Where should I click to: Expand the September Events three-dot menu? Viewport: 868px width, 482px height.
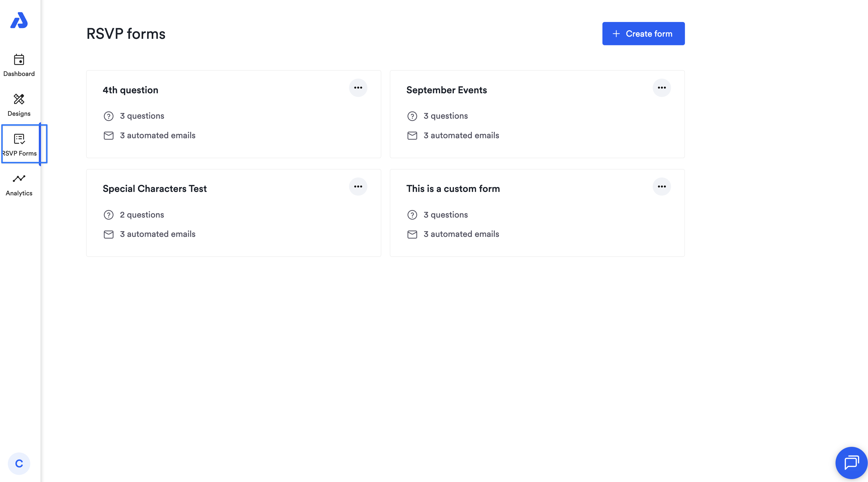(x=661, y=88)
